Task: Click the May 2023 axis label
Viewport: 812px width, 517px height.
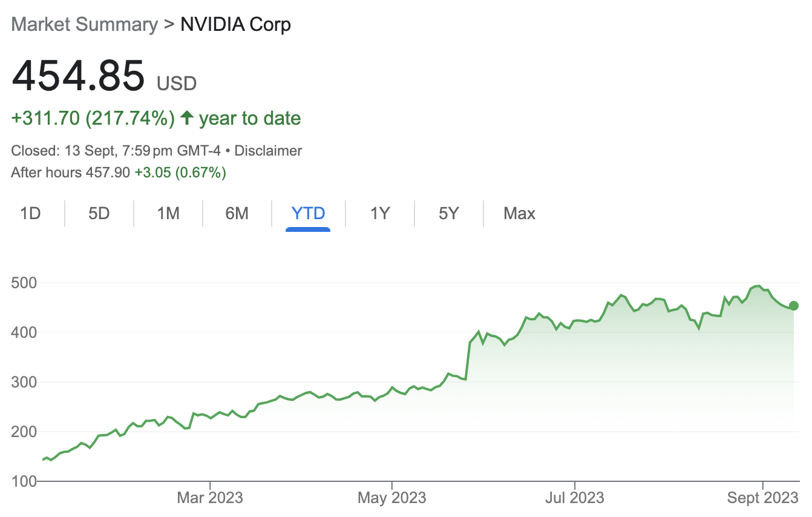Action: coord(392,498)
